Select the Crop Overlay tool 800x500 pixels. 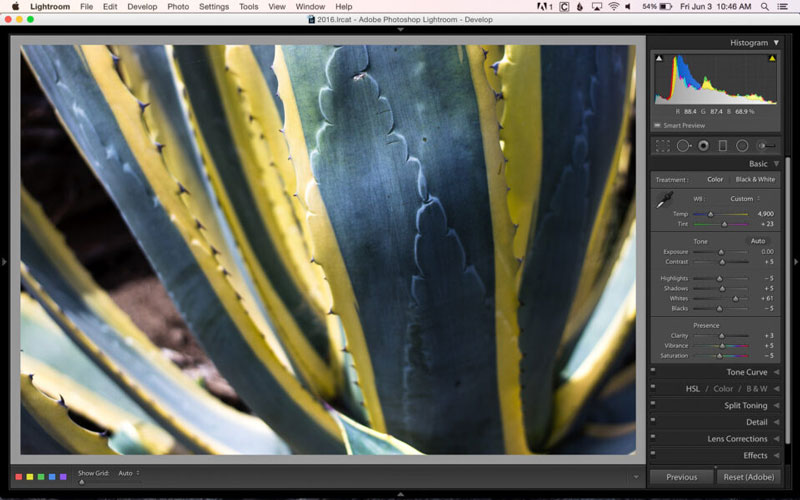663,146
